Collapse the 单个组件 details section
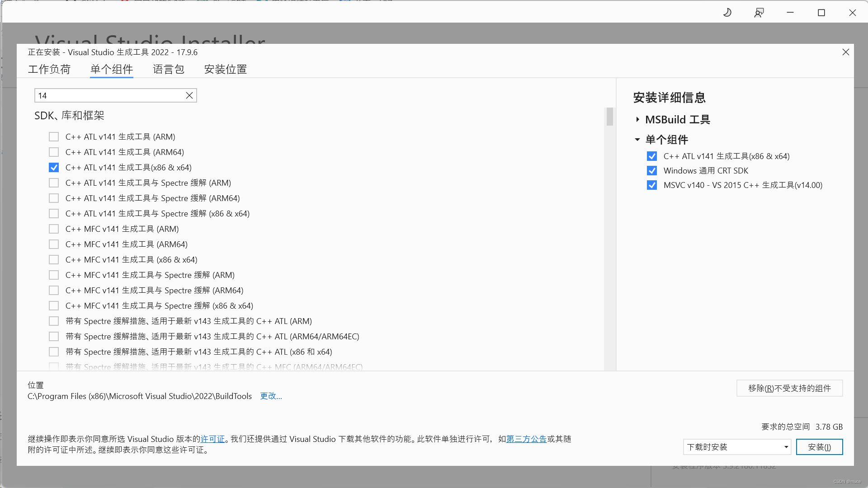This screenshot has height=488, width=868. (x=637, y=140)
